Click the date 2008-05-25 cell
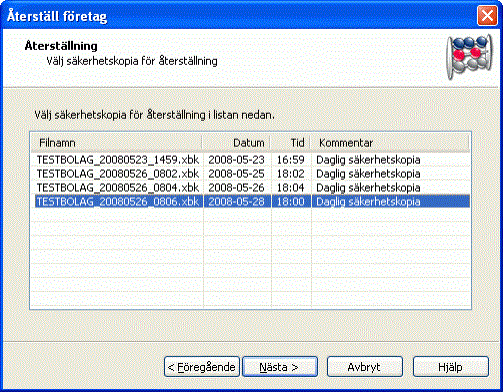This screenshot has width=503, height=392. coord(236,174)
